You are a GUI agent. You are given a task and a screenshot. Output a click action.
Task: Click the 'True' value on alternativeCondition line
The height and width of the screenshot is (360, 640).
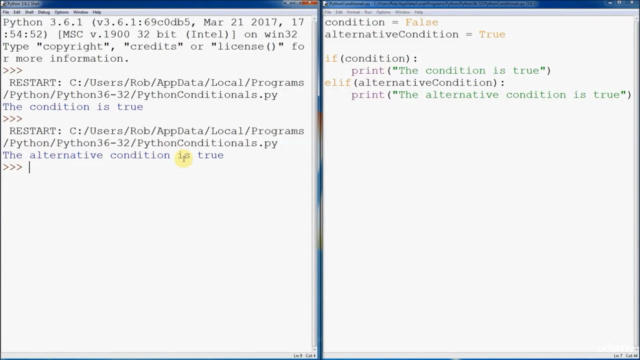[492, 35]
